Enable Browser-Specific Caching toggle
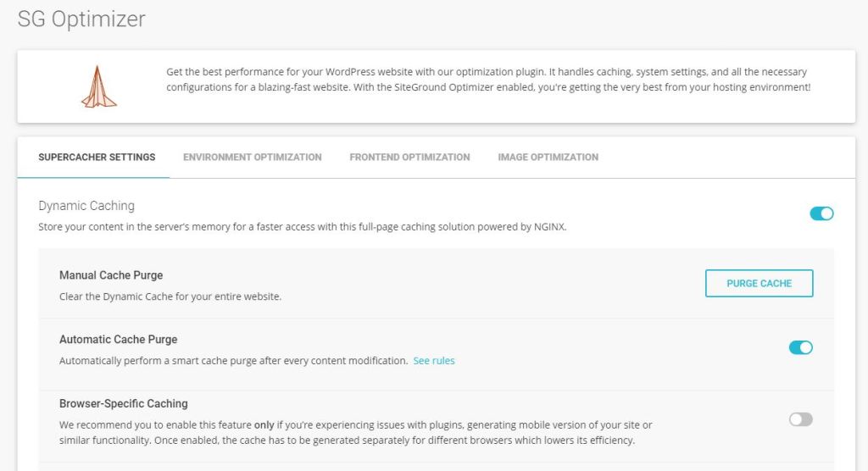This screenshot has width=868, height=471. 800,419
